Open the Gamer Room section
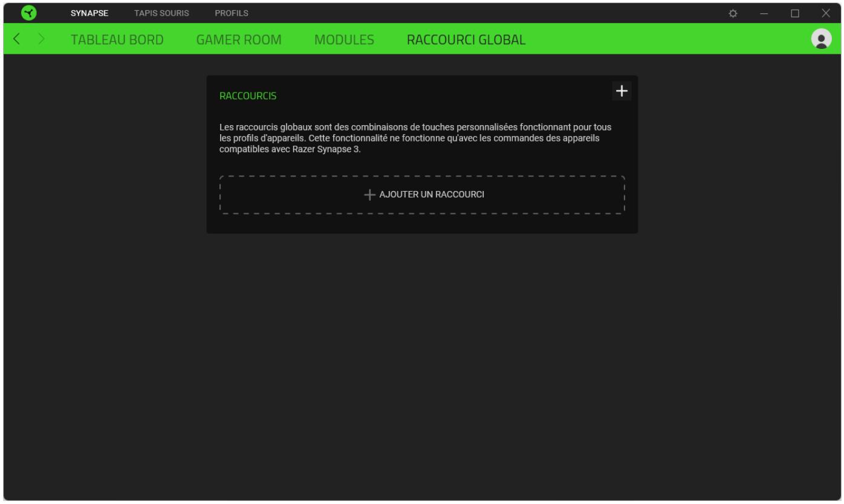The width and height of the screenshot is (844, 504). [239, 40]
